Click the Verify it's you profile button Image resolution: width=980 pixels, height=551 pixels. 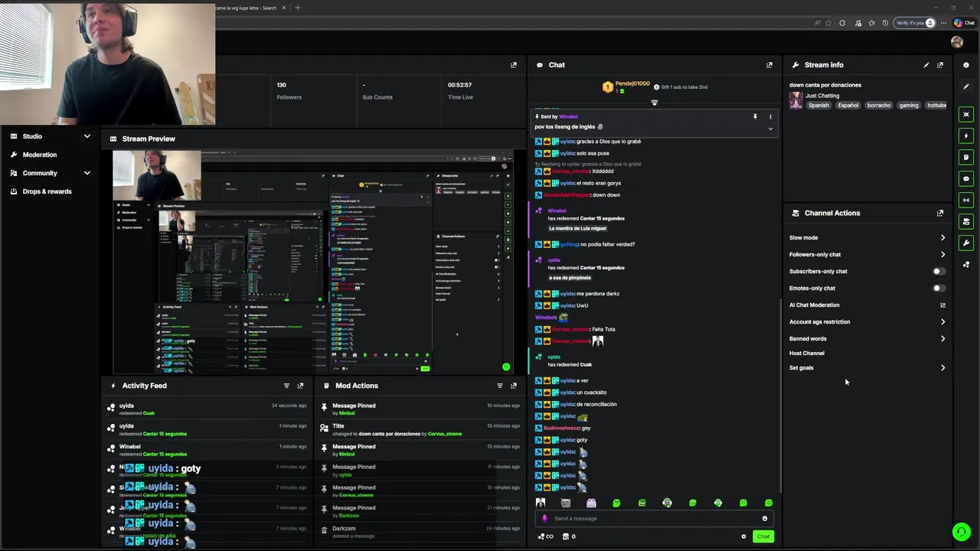tap(915, 23)
